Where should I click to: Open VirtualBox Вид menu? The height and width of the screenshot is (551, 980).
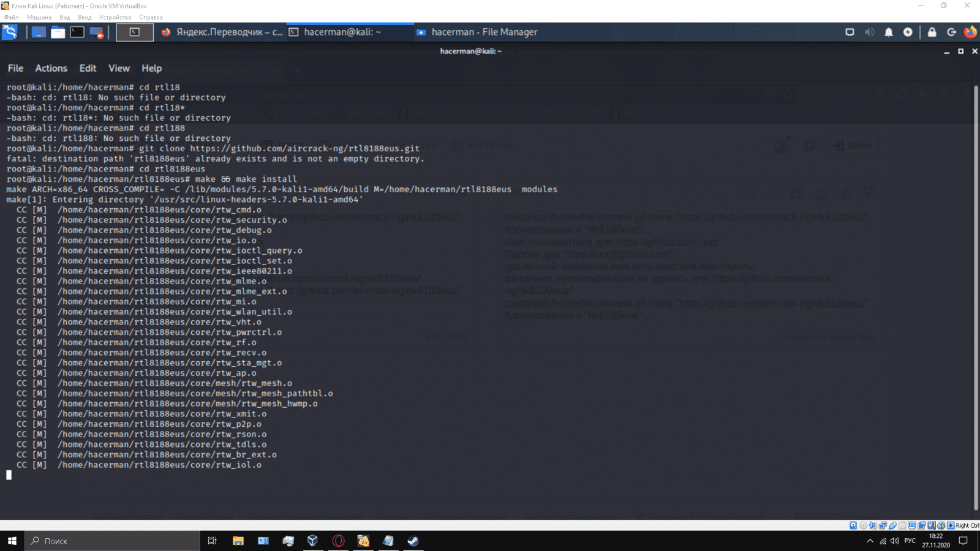pos(65,17)
